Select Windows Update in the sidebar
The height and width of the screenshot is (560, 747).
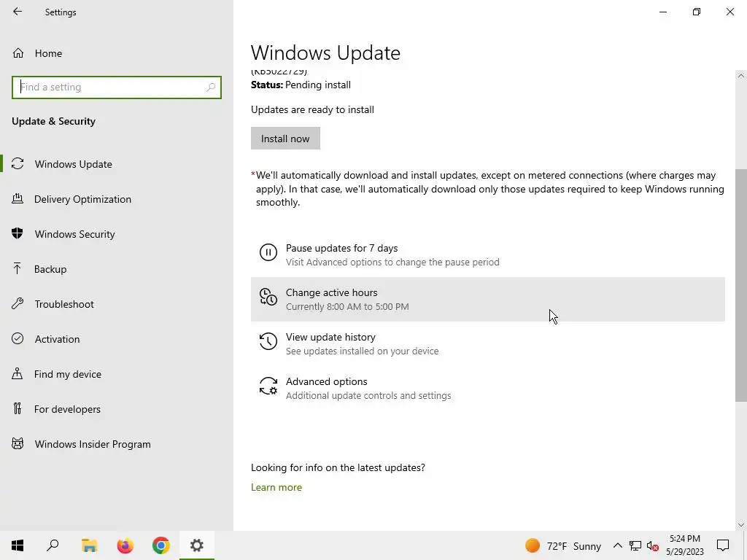point(117,164)
